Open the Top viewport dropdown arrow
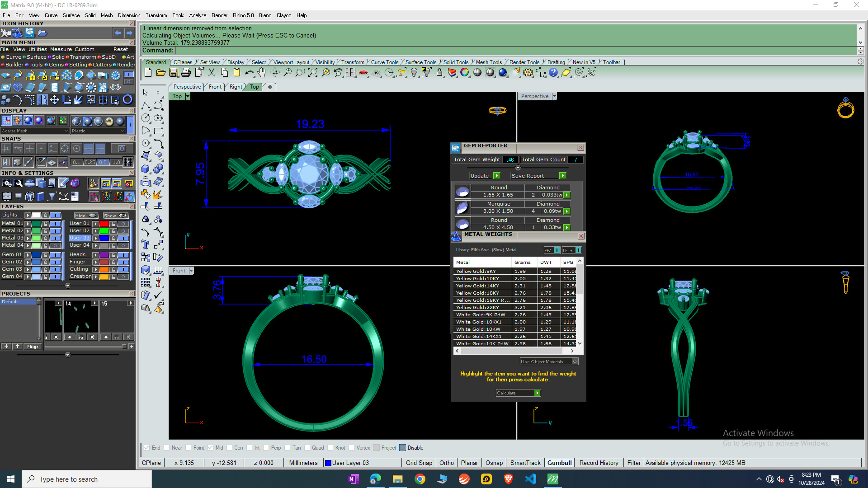This screenshot has height=488, width=868. coord(188,96)
